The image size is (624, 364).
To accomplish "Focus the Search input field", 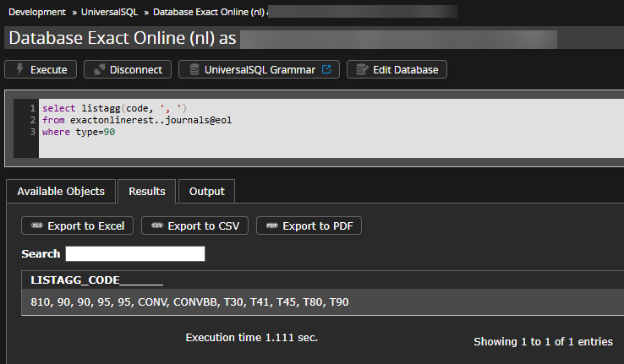I will click(135, 254).
